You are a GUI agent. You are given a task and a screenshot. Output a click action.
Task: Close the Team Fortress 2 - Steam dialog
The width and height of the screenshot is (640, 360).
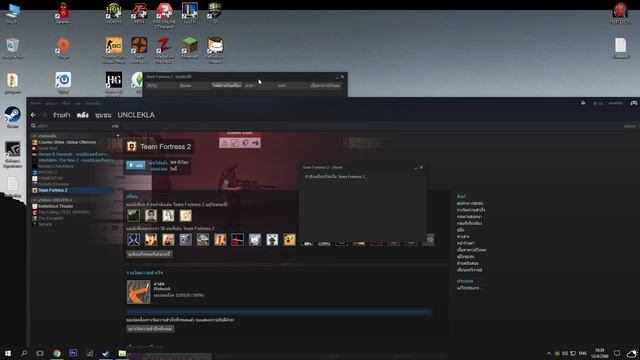[x=421, y=167]
